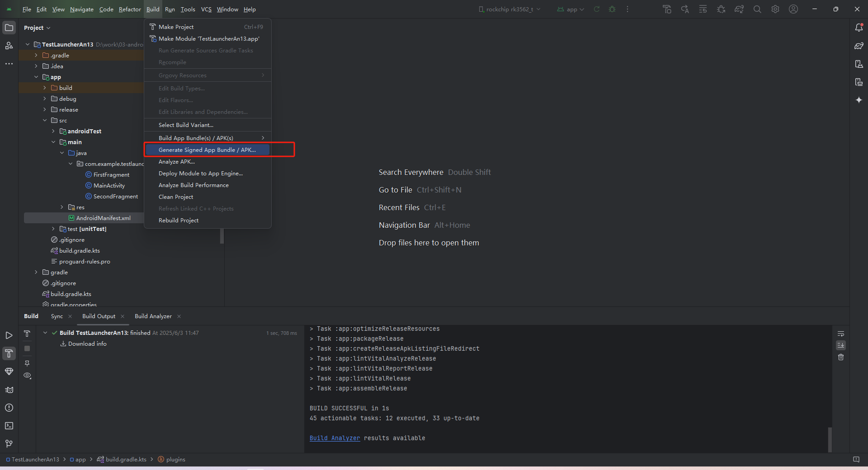Viewport: 868px width, 470px height.
Task: Click the build output vertical scrollbar
Action: [x=830, y=438]
